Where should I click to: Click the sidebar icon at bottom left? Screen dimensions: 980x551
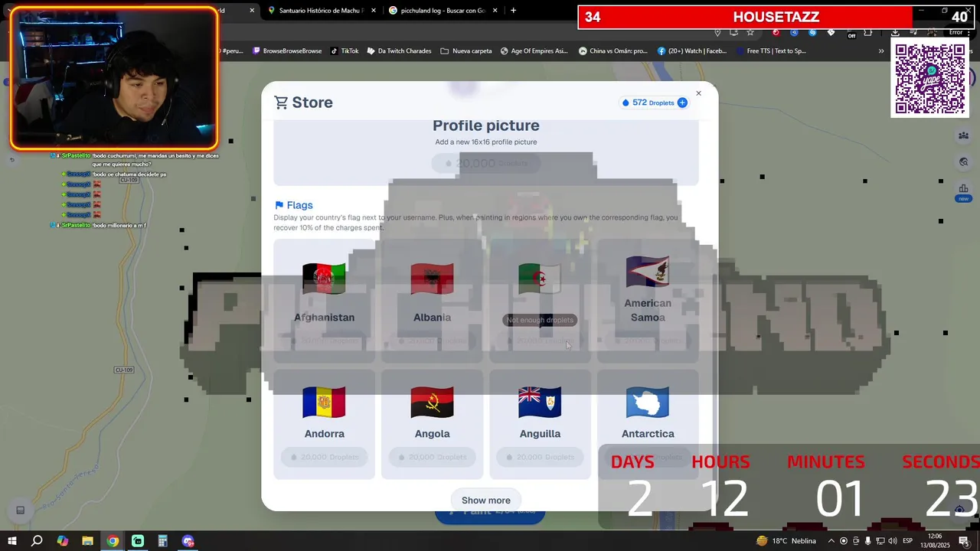21,510
